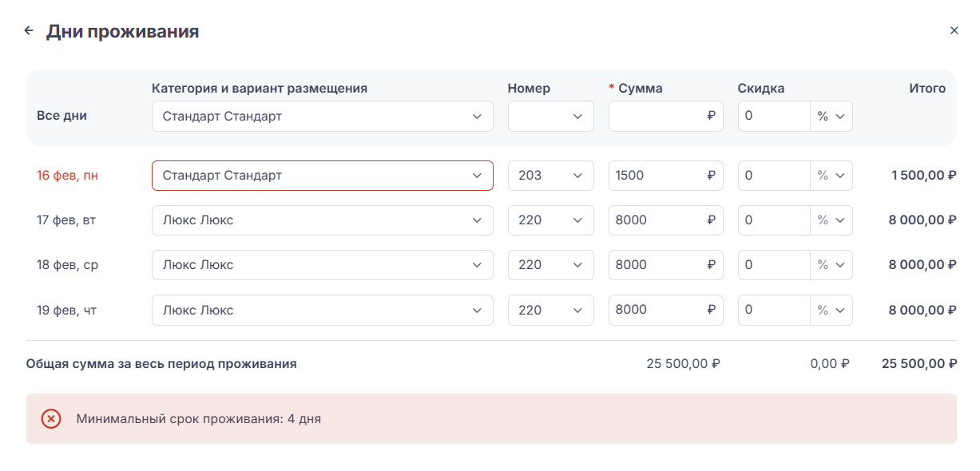Viewport: 980px width, 471px height.
Task: Close the Дни проживания dialog
Action: pos(954,31)
